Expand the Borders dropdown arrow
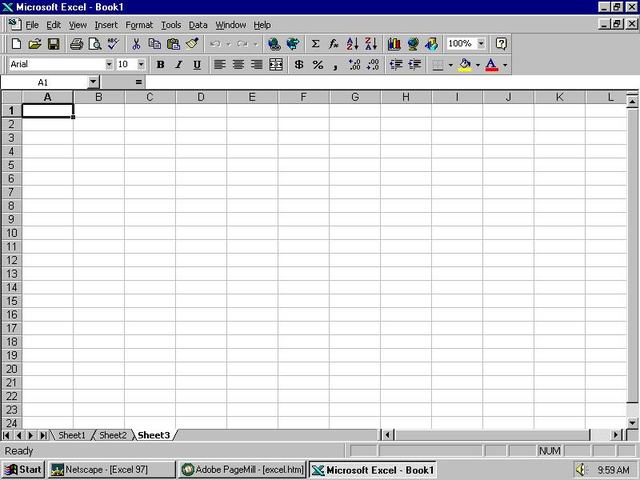This screenshot has width=640, height=480. click(x=451, y=64)
